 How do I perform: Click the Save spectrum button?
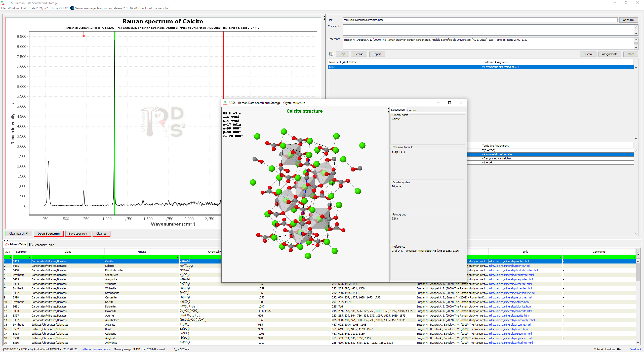coord(78,234)
